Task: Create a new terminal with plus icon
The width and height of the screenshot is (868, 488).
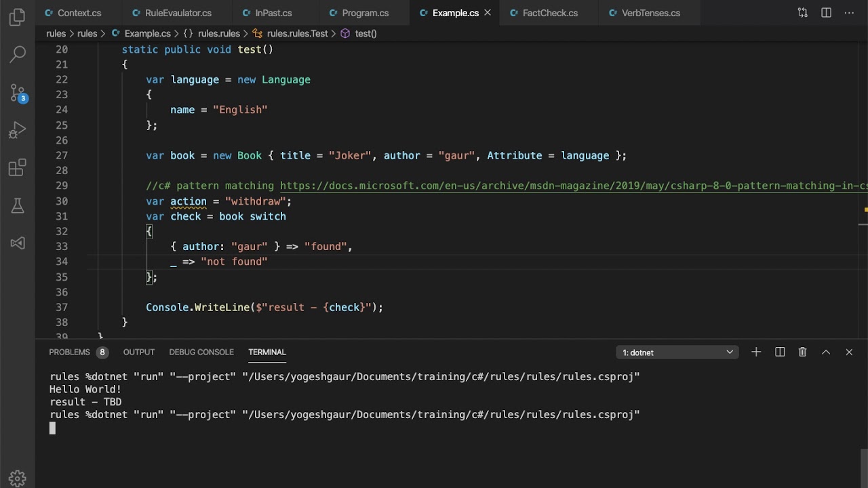Action: click(756, 352)
